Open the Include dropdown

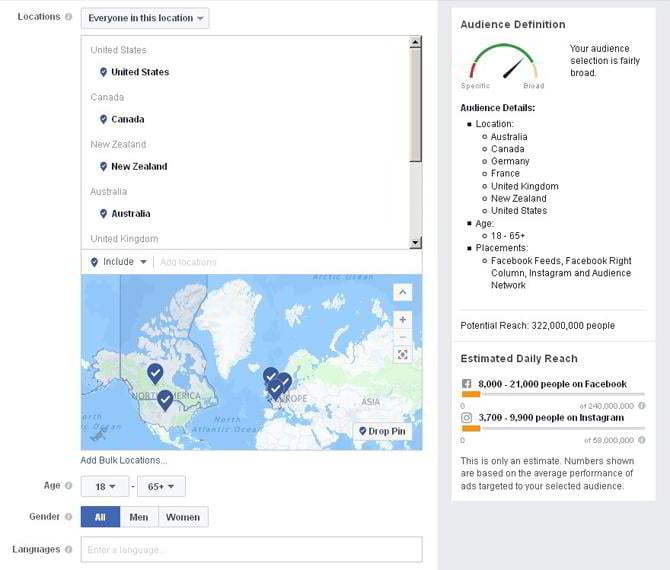119,262
